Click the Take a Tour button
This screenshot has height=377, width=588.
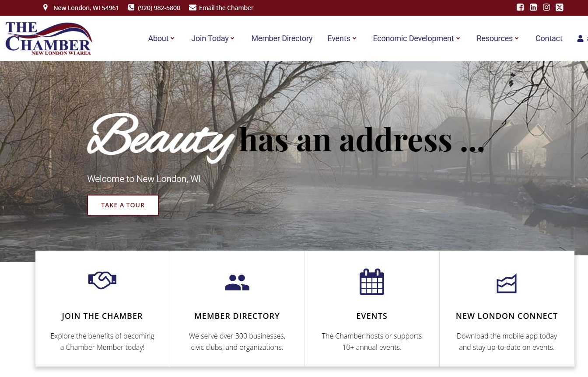point(123,205)
